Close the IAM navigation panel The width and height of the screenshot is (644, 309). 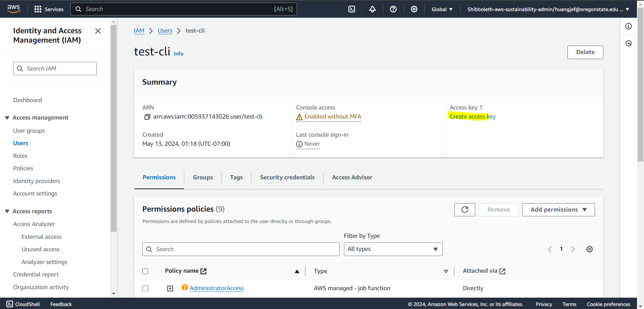point(98,31)
